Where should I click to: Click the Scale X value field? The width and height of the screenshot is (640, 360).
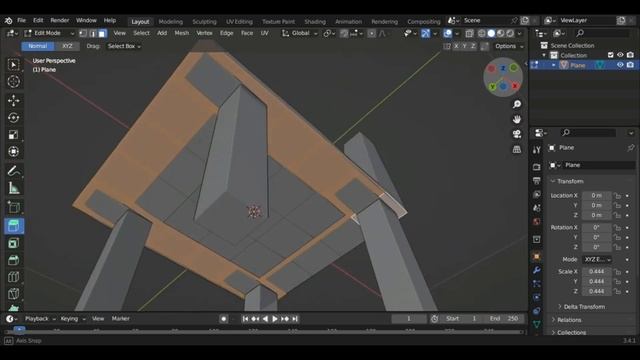(x=597, y=272)
